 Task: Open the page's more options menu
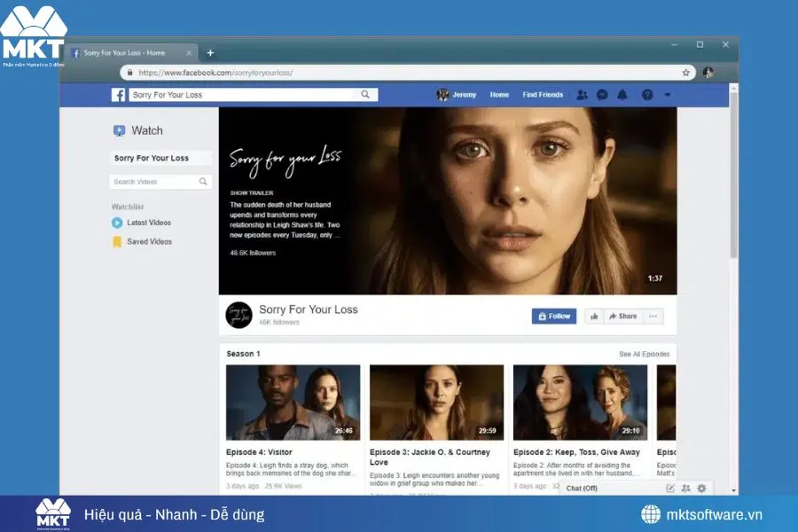click(x=652, y=316)
